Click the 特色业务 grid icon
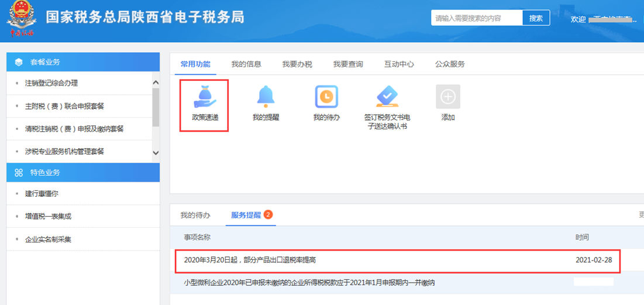Screen dimensions: 644x305 (19, 173)
